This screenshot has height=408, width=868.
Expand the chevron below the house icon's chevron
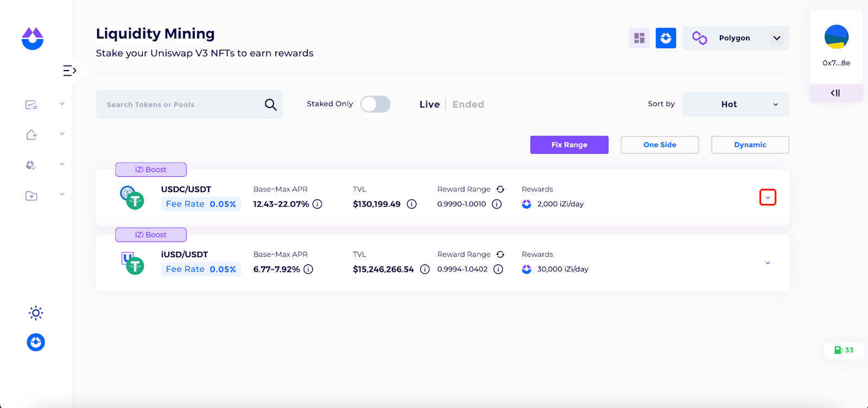point(62,164)
